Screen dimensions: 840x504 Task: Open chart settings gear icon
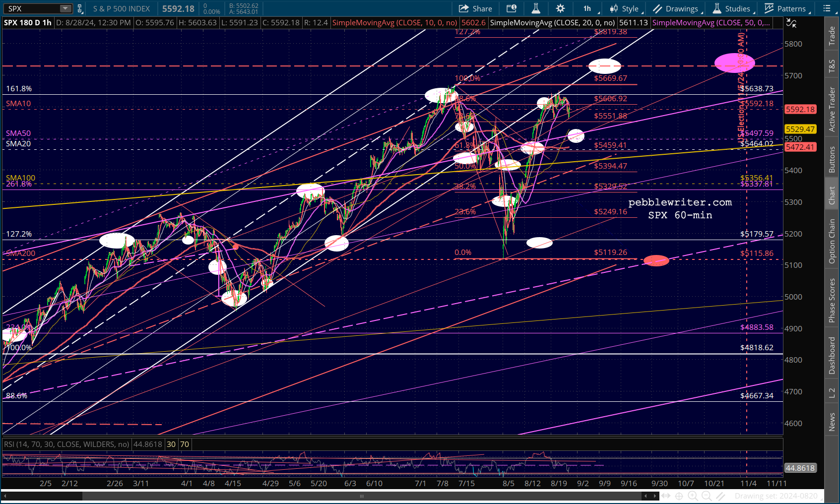[x=561, y=8]
